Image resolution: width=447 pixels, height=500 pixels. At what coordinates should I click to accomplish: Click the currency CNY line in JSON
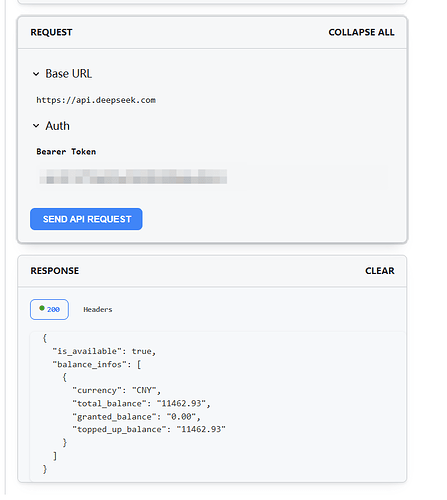coord(117,390)
